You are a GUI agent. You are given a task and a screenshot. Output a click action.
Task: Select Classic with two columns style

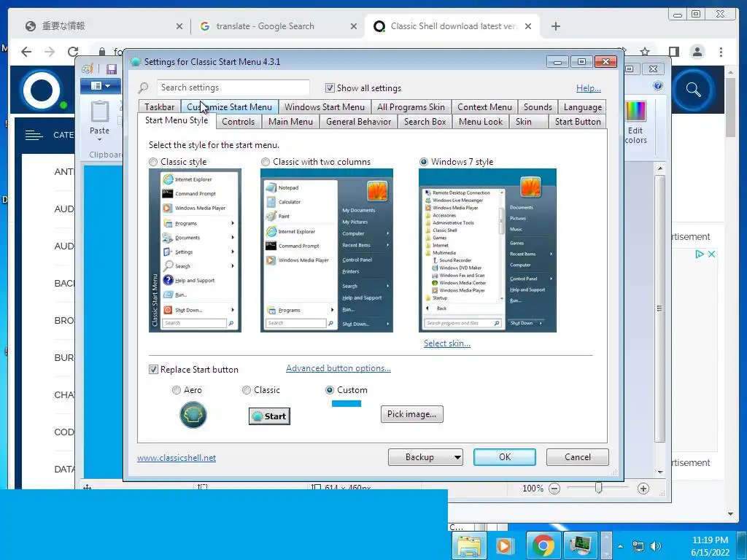pos(266,162)
